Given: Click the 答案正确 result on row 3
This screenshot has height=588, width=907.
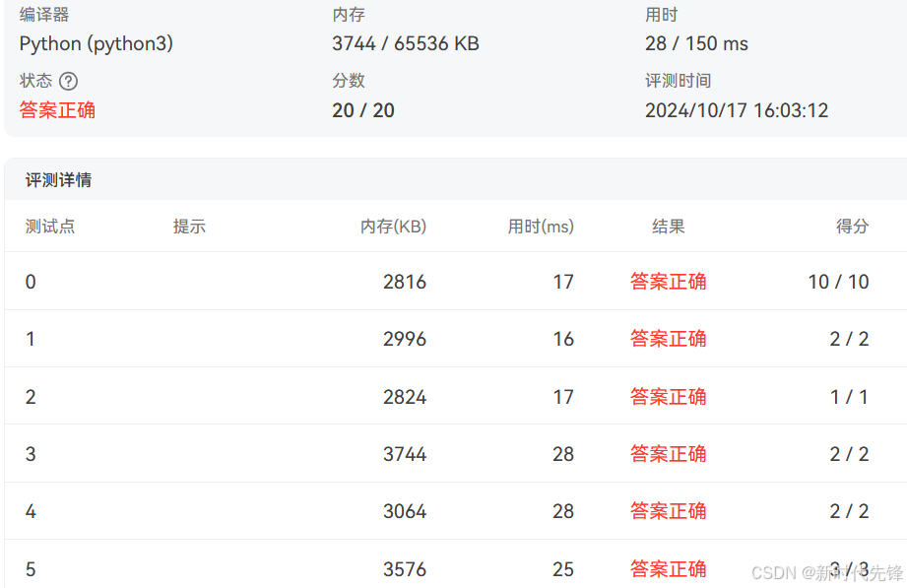Looking at the screenshot, I should 668,453.
